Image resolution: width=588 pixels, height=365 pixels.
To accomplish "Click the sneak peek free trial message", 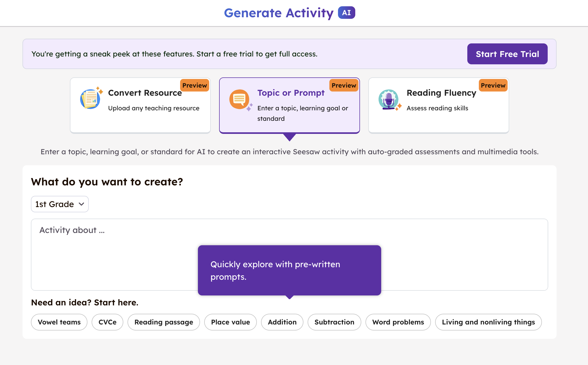I will (174, 54).
